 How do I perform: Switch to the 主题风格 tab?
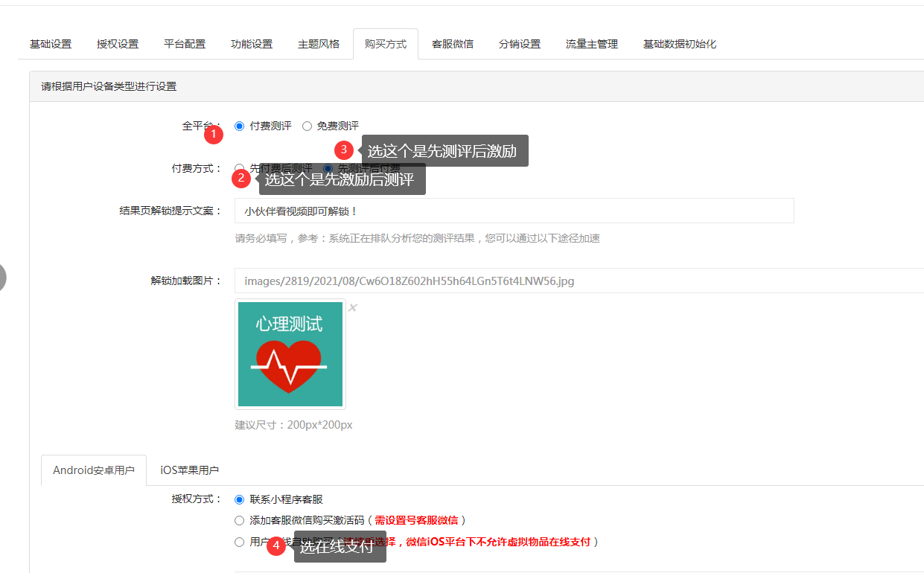tap(319, 44)
